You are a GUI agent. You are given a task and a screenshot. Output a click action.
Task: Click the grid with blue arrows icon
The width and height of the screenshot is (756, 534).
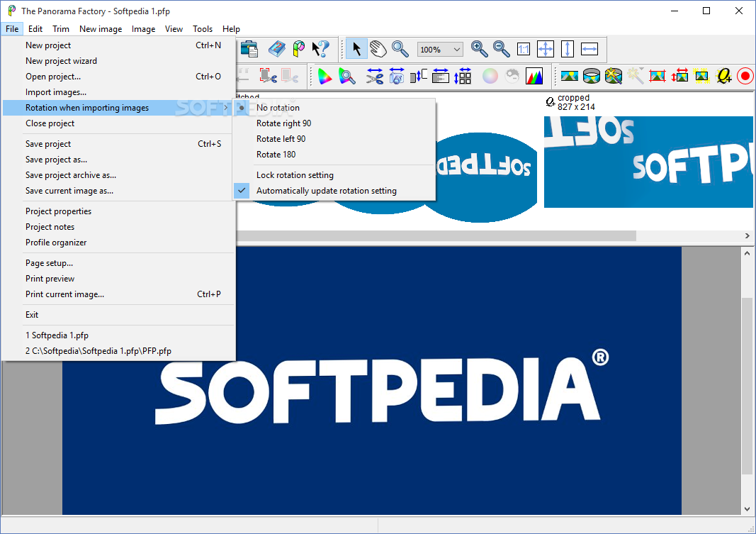tap(463, 76)
